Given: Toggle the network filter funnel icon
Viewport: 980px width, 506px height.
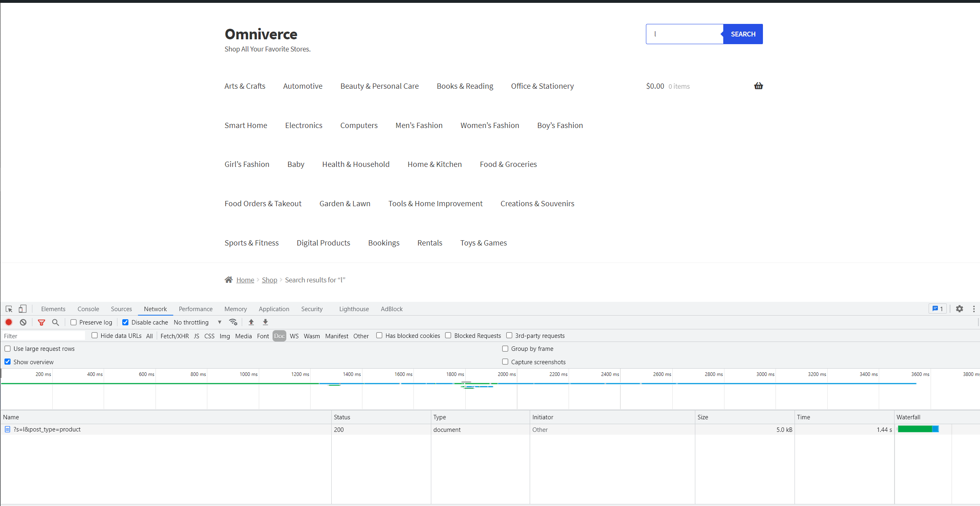Looking at the screenshot, I should 41,322.
